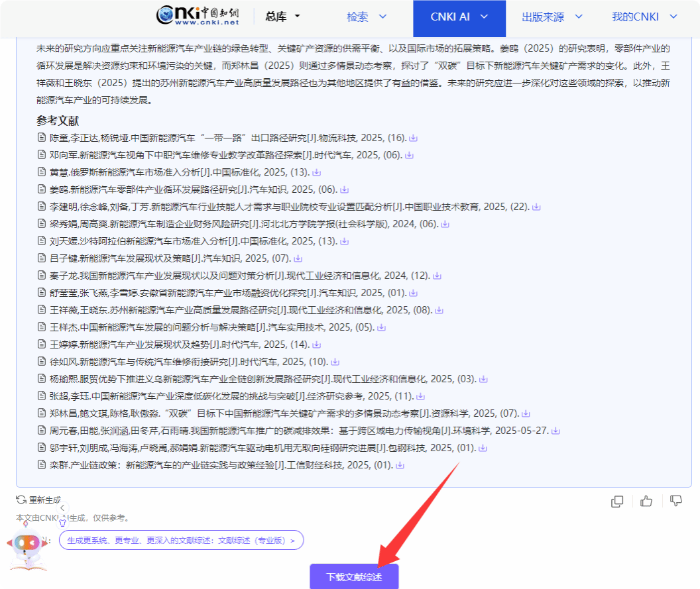The height and width of the screenshot is (589, 700).
Task: Download the first reference by 陈童
Action: point(413,138)
